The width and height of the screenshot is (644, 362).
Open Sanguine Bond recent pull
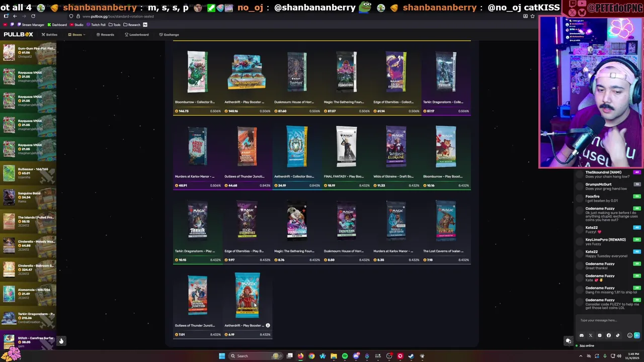tap(28, 197)
